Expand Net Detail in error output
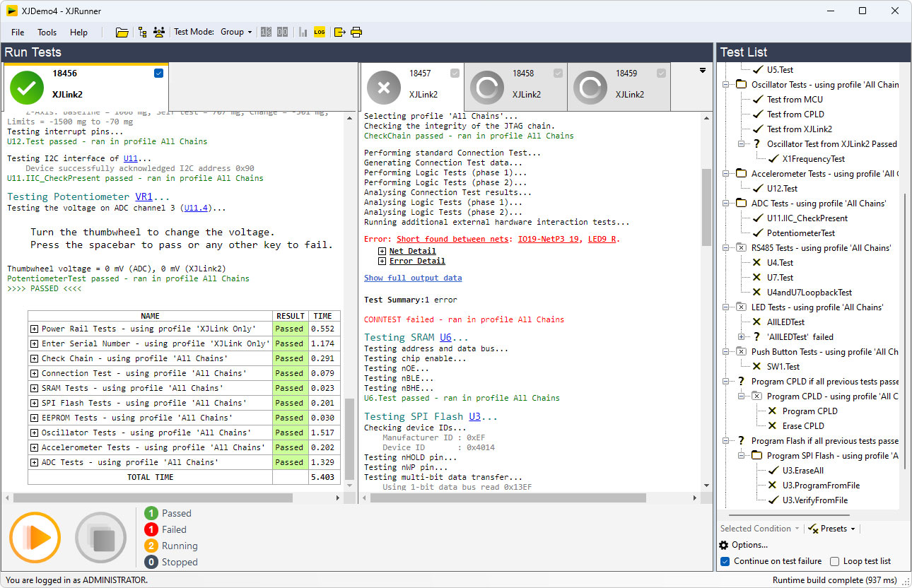This screenshot has width=912, height=588. pos(382,251)
